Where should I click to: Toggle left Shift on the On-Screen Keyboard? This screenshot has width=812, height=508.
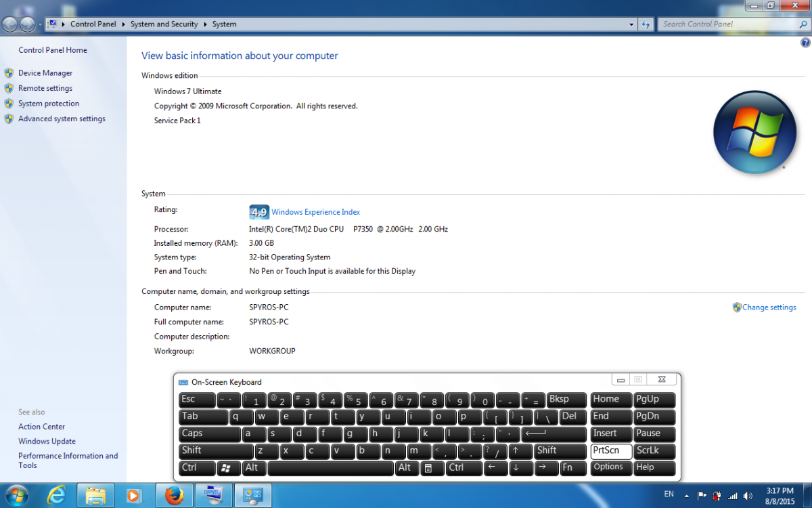pyautogui.click(x=216, y=450)
